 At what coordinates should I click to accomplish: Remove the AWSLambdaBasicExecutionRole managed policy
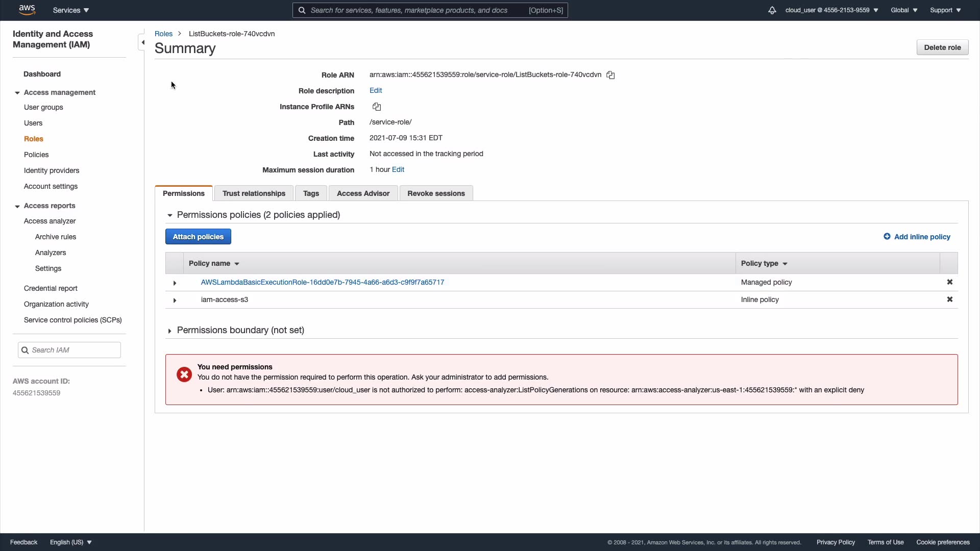click(949, 282)
